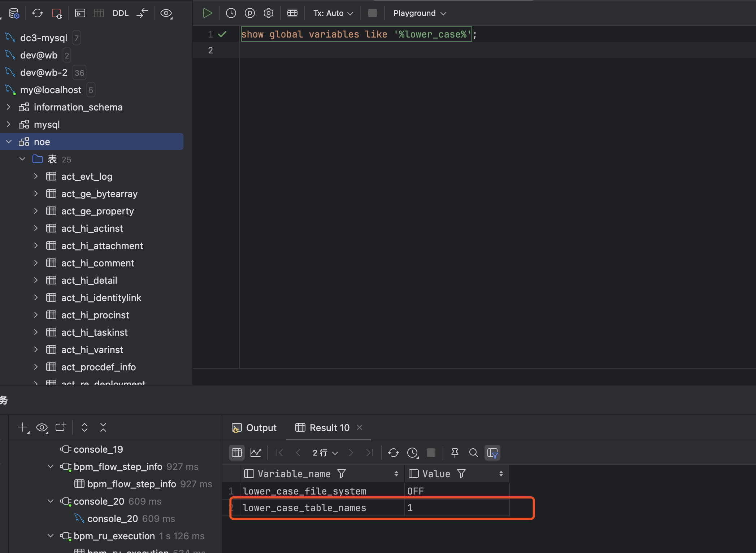
Task: Select the my@localhost data source
Action: (x=51, y=90)
